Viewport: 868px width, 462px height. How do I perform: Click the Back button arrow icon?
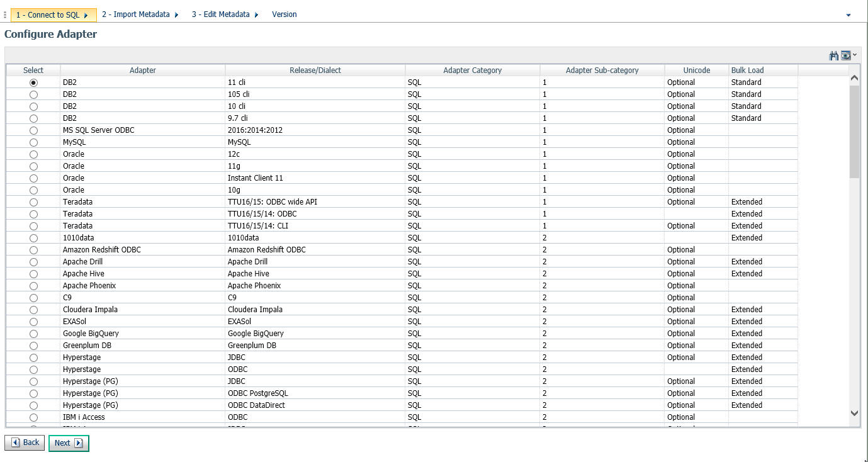click(15, 442)
